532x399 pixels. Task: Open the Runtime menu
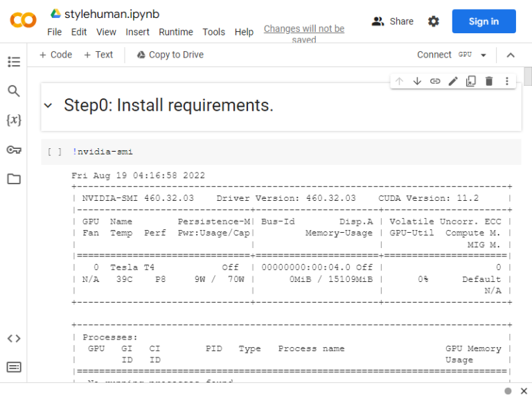point(176,32)
